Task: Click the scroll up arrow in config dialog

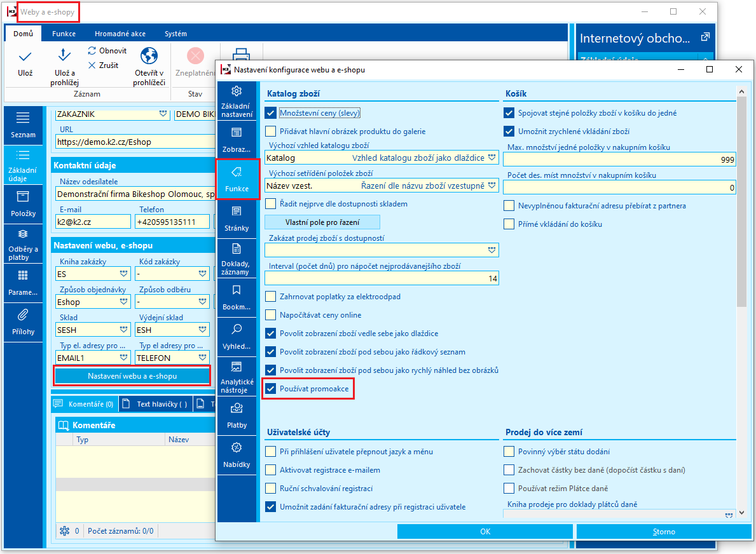Action: (741, 91)
